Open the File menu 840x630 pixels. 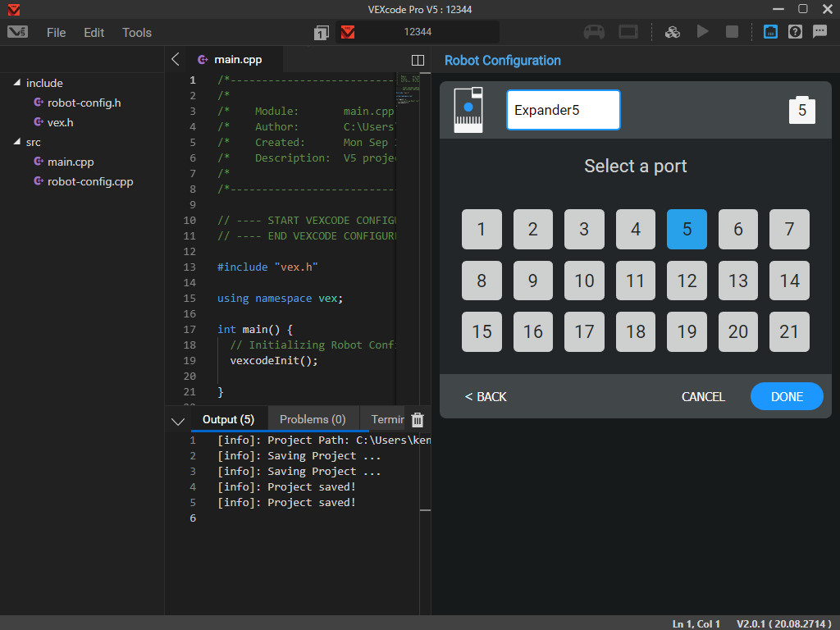57,33
